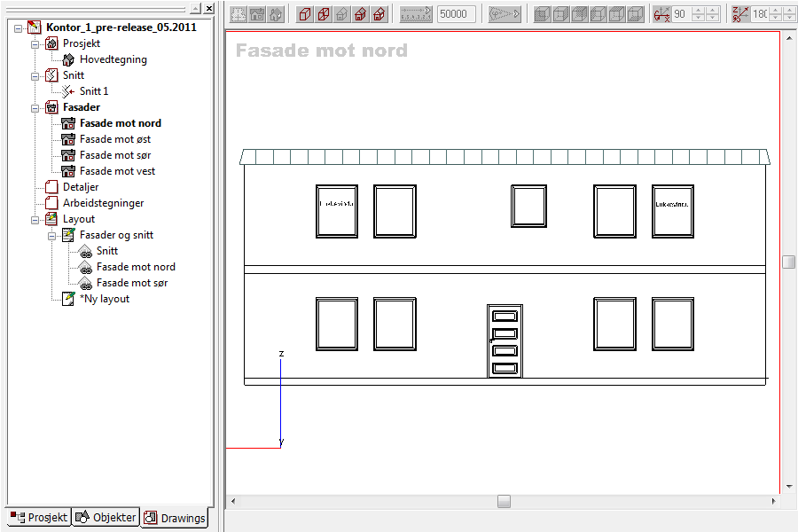The height and width of the screenshot is (532, 798).
Task: Collapse the Kontor_1_pre-release_05.2011 root node
Action: 18,28
